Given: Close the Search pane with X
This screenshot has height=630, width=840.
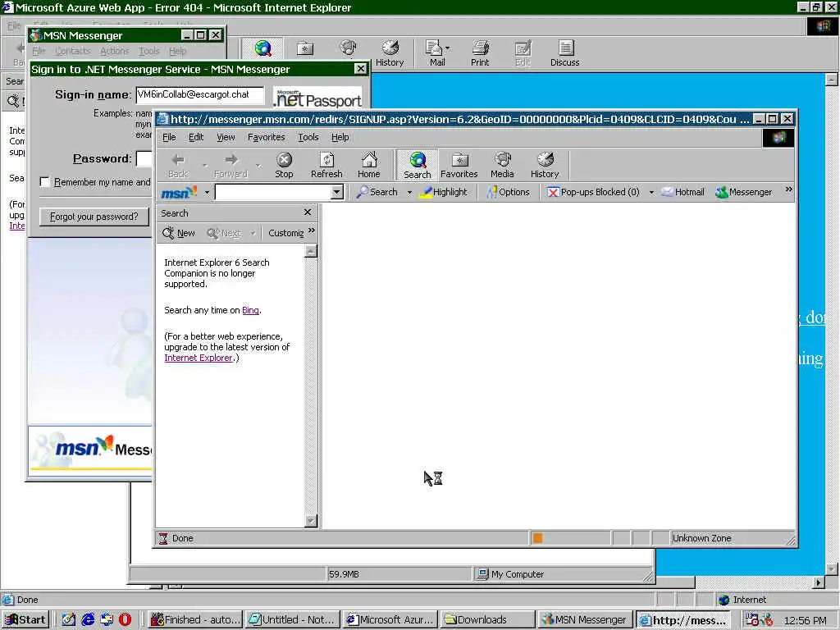Looking at the screenshot, I should coord(308,212).
